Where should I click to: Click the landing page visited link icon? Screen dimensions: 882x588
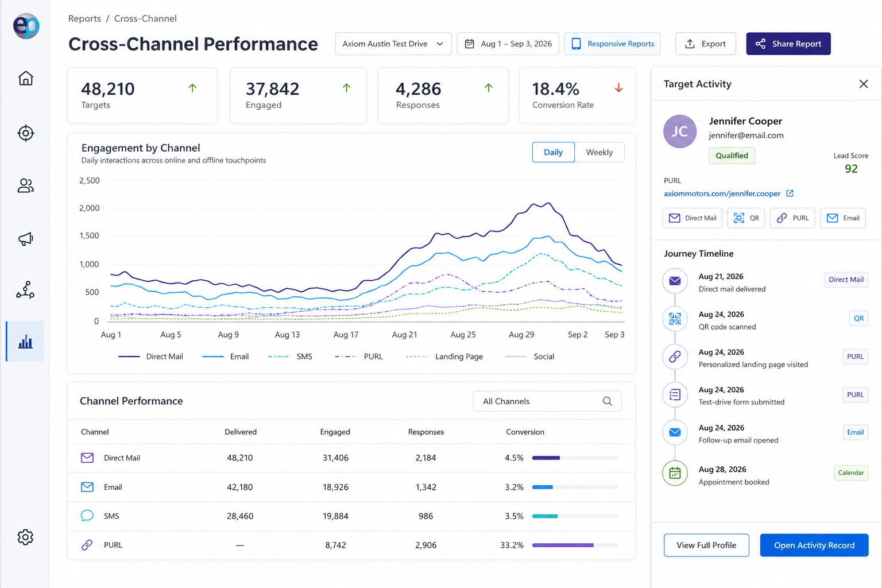coord(675,357)
